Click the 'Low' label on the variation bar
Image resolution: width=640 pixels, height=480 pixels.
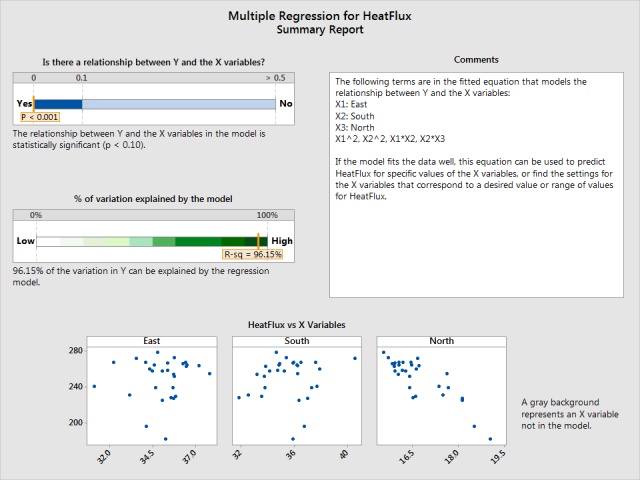pyautogui.click(x=25, y=241)
